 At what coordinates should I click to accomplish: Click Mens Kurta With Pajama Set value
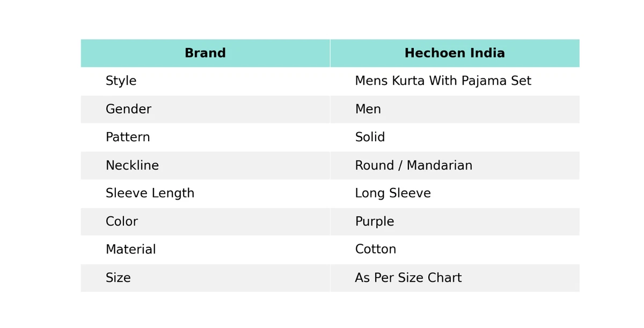(x=443, y=81)
